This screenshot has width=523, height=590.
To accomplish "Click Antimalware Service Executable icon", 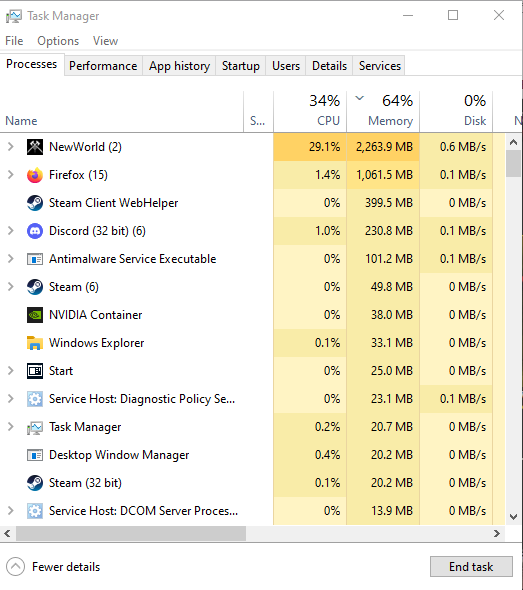I will point(35,259).
